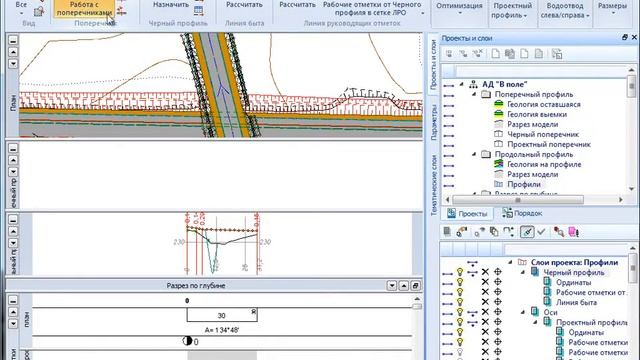Open the Проектный профиль dropdown in ribbon
The image size is (640, 360).
click(x=512, y=11)
